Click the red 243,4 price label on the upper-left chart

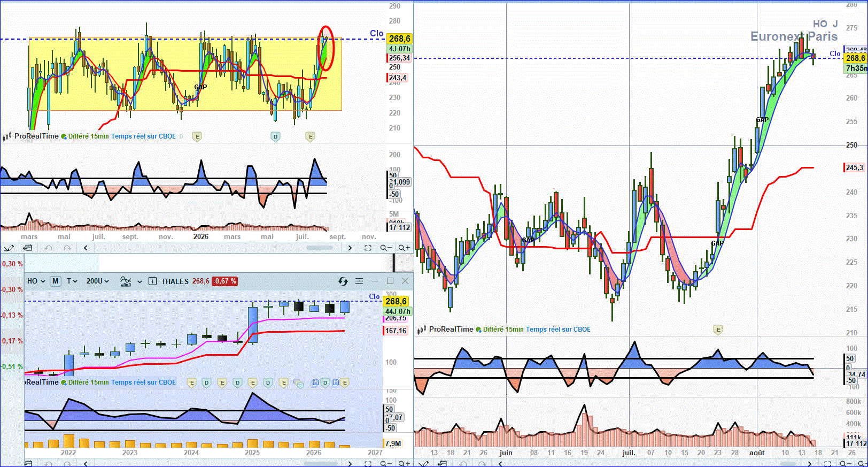coord(397,78)
